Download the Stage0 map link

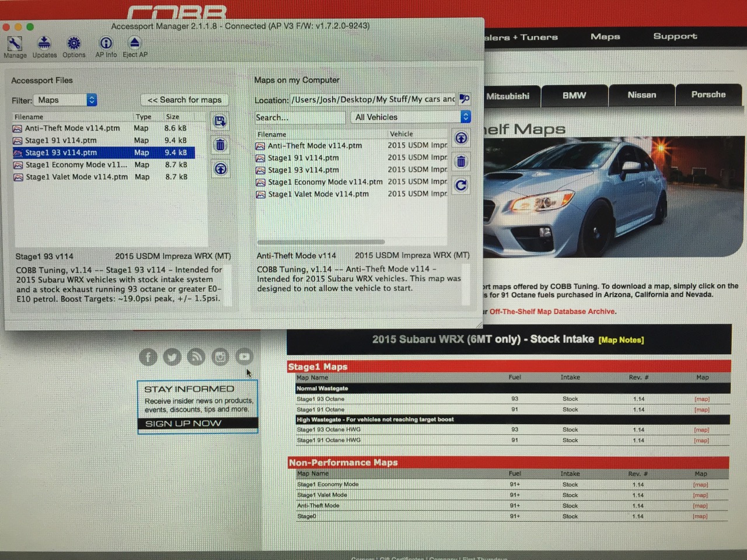(x=700, y=516)
